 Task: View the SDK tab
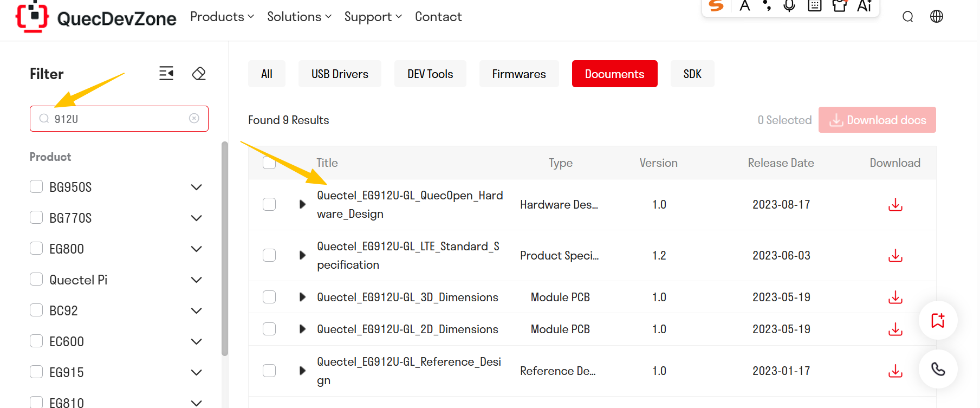coord(692,74)
